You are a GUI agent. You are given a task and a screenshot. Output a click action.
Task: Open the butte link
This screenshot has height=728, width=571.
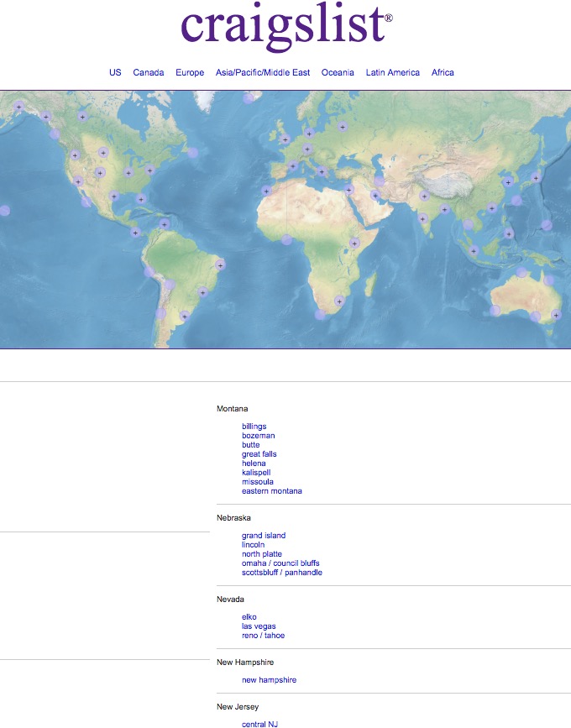pyautogui.click(x=251, y=445)
